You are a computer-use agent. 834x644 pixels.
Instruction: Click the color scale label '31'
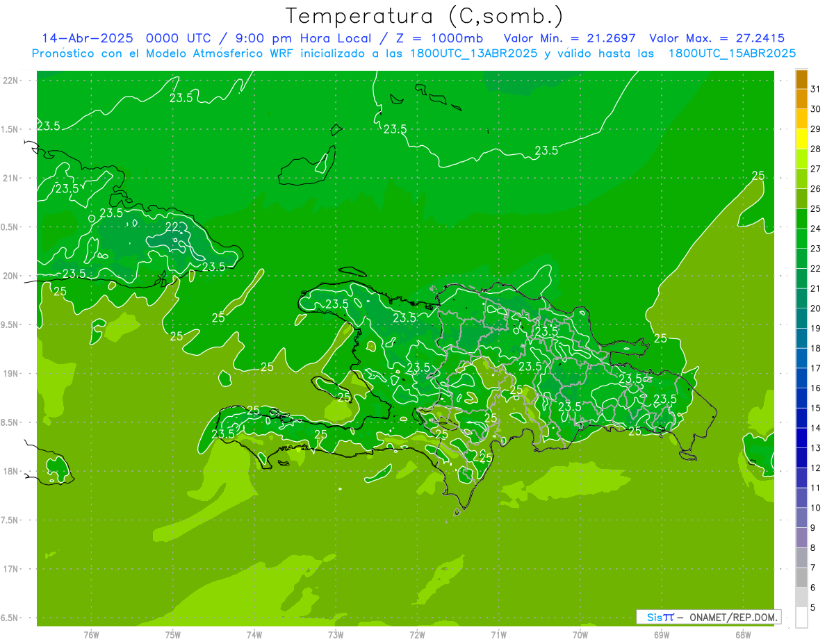pos(816,89)
